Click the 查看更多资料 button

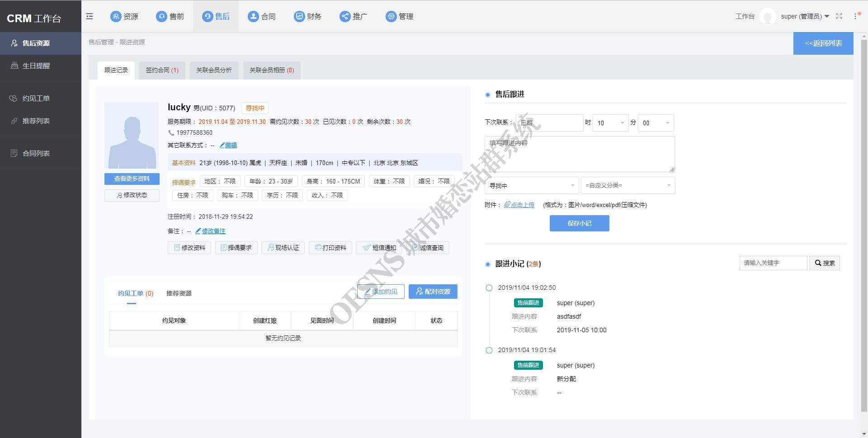coord(132,179)
